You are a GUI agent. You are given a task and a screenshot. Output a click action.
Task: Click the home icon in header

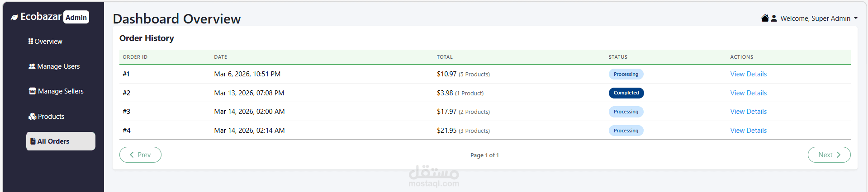coord(765,18)
